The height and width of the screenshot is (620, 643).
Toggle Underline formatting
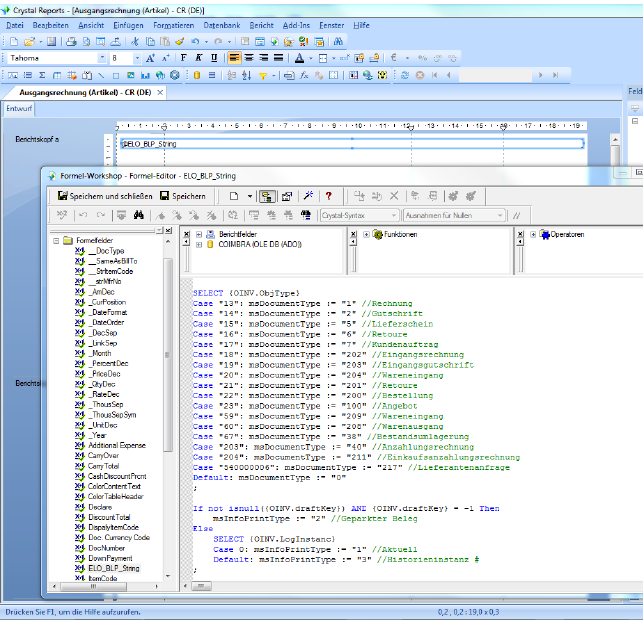212,58
